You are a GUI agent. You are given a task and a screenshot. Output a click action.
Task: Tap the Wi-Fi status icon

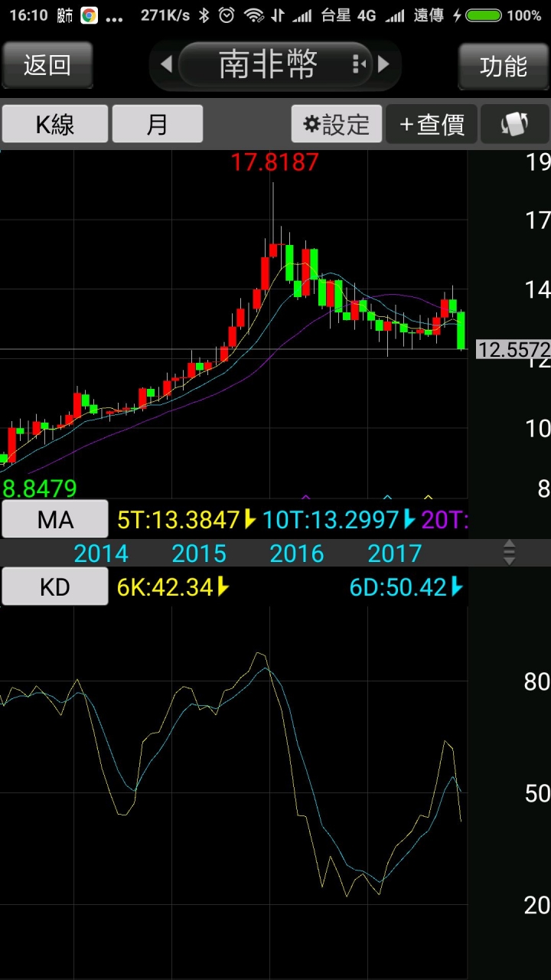tap(254, 15)
